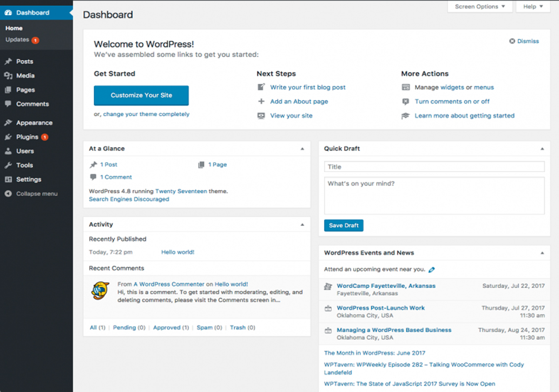Screen dimensions: 559x392
Task: Open the Twenty Seventeen theme link
Action: pyautogui.click(x=181, y=192)
